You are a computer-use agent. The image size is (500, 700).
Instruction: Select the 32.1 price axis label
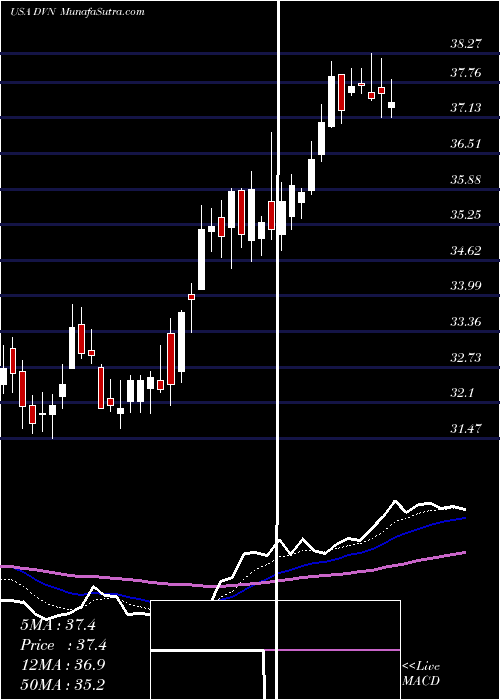[x=462, y=393]
